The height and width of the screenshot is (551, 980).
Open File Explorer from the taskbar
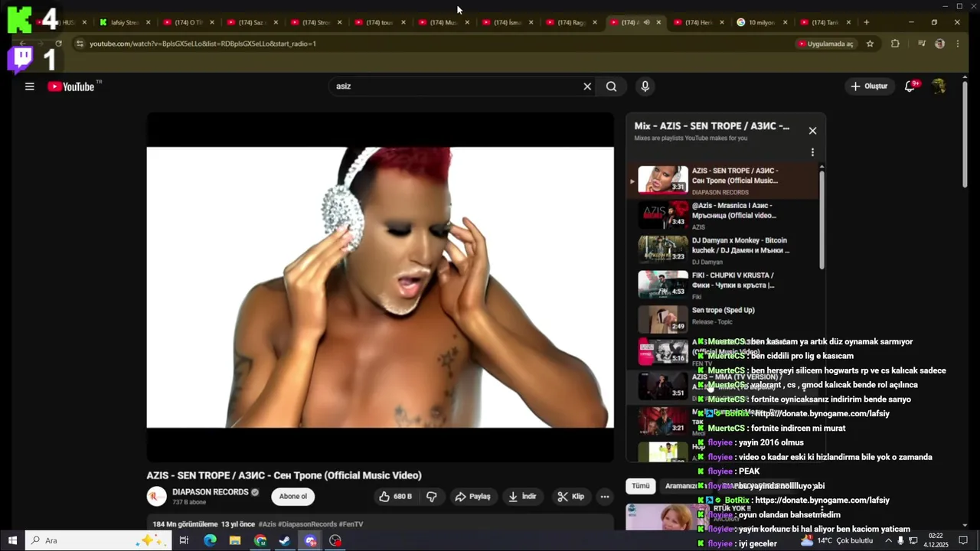coord(235,540)
